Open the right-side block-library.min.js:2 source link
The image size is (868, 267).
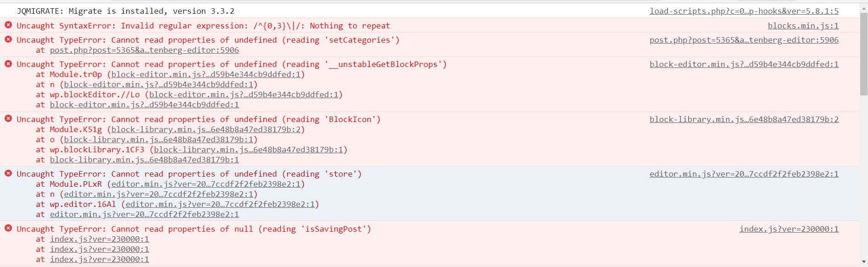(x=744, y=119)
